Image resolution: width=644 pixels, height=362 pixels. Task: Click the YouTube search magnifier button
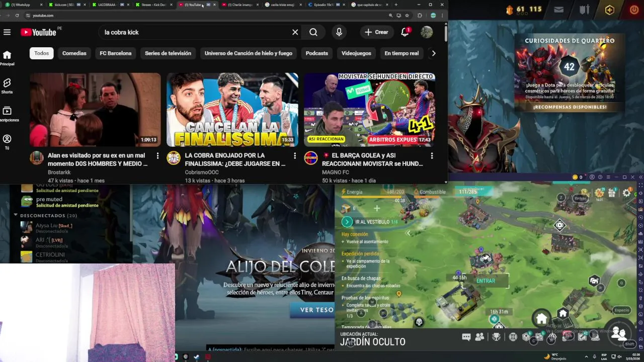[313, 32]
